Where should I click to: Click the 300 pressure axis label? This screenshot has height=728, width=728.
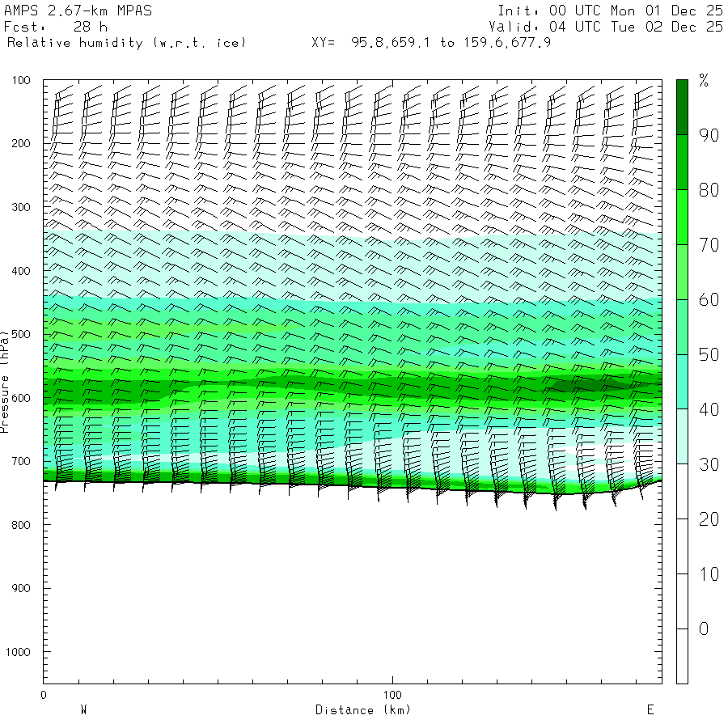coord(21,207)
